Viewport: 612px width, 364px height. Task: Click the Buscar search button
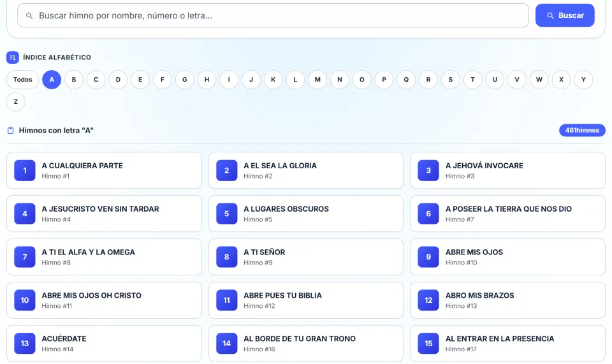(565, 15)
